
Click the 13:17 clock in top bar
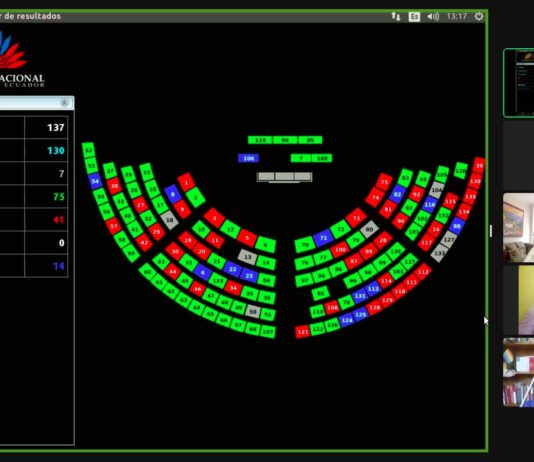[x=456, y=16]
